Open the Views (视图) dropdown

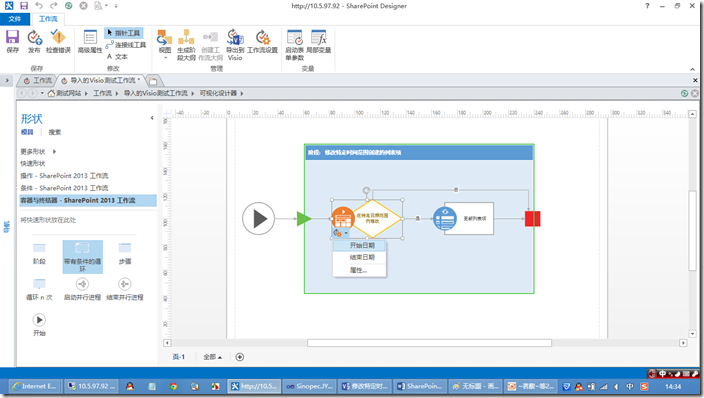pyautogui.click(x=165, y=44)
